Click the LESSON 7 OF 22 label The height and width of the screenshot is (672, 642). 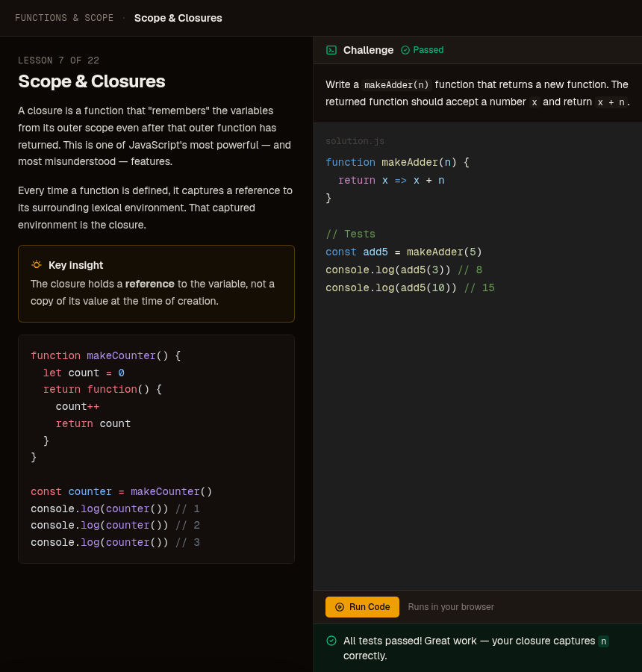click(59, 60)
